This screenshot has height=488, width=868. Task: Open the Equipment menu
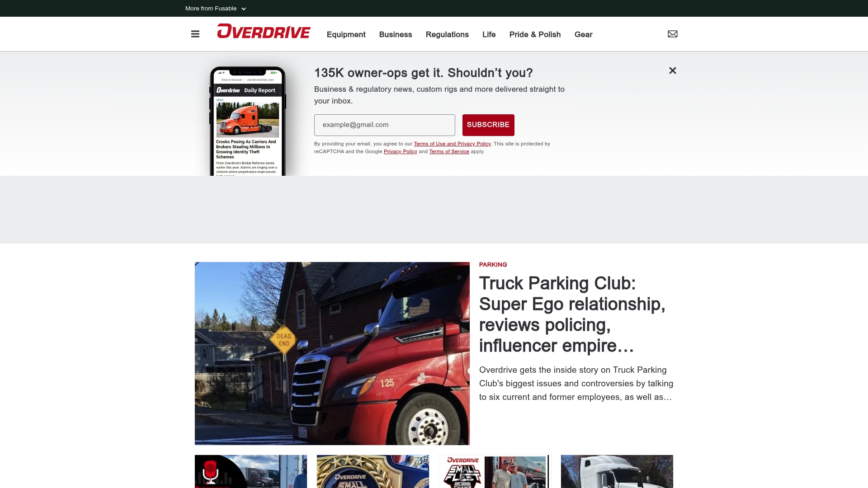point(346,34)
